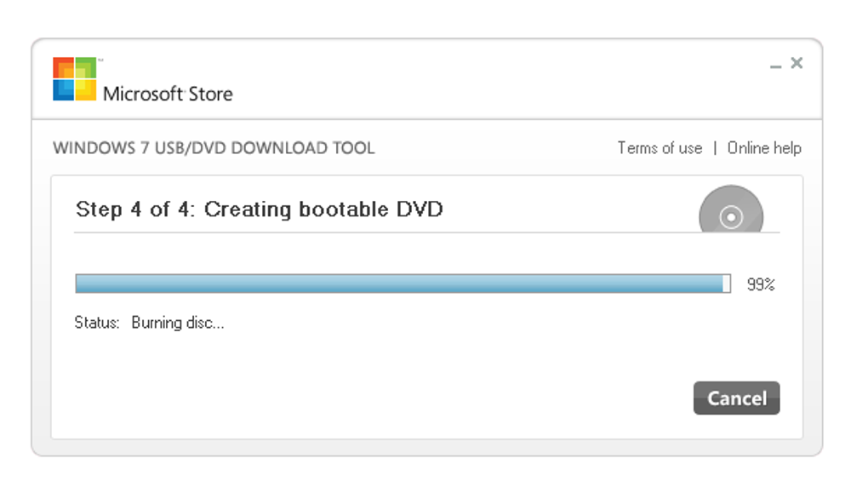This screenshot has height=493, width=868.
Task: Click the center hole of the disc icon
Action: tap(731, 218)
